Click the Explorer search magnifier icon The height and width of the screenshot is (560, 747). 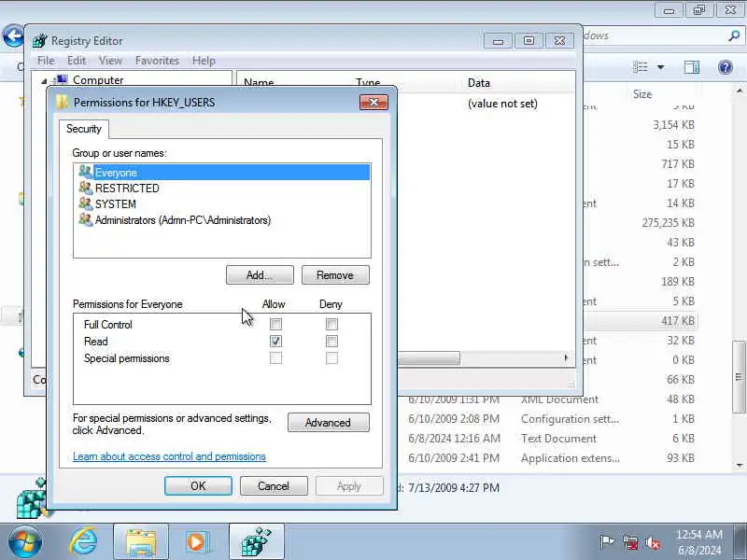734,35
